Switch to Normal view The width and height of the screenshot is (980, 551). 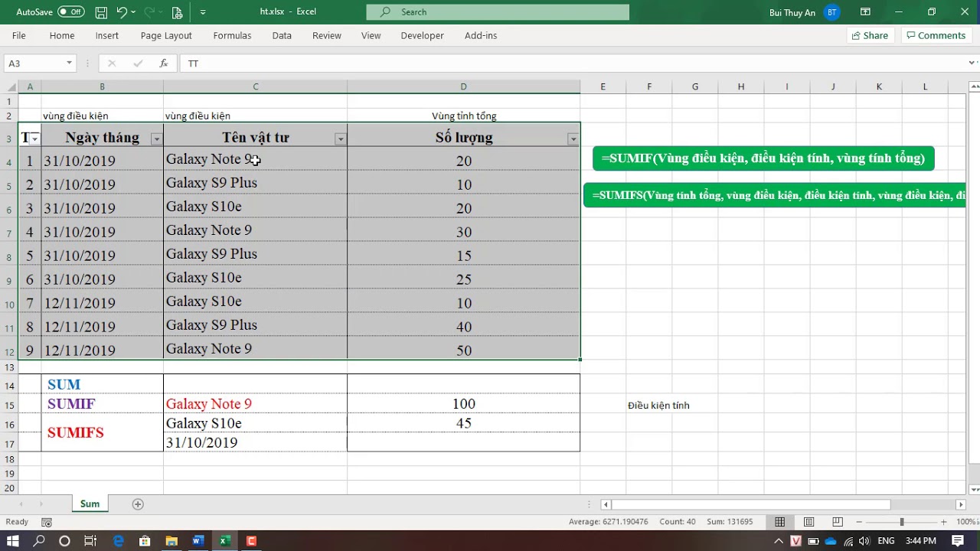coord(779,522)
